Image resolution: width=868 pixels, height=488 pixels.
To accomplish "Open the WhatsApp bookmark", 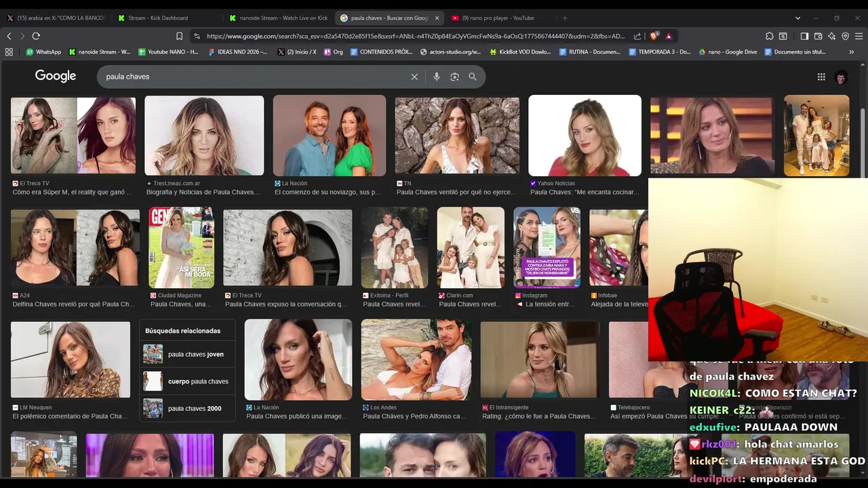I will pos(43,52).
